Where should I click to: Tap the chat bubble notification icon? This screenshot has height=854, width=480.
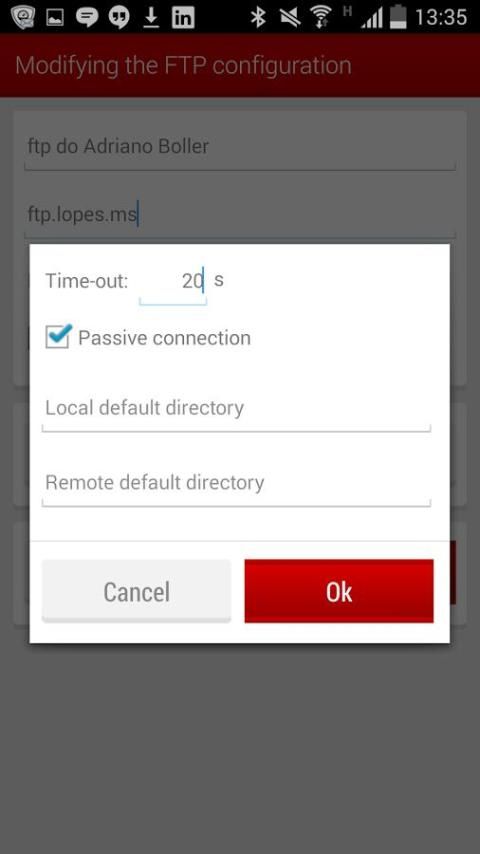pos(87,17)
